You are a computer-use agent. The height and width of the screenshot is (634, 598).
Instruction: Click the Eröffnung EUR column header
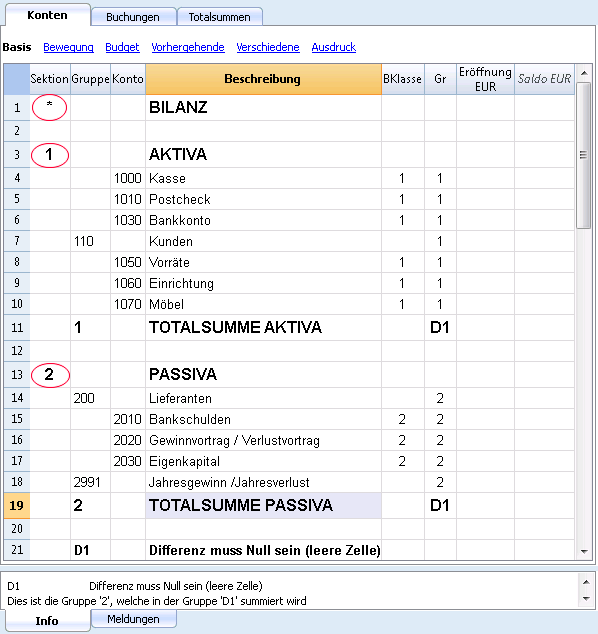[485, 79]
